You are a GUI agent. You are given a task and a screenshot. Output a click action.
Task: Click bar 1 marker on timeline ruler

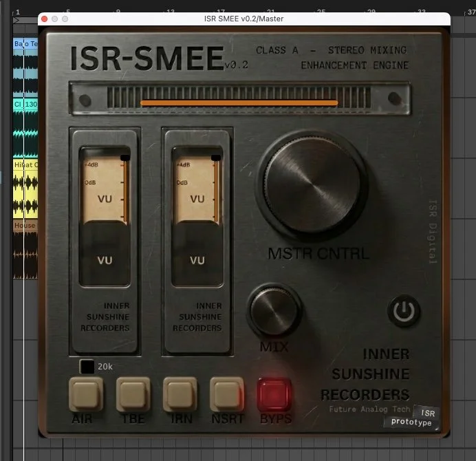pyautogui.click(x=18, y=12)
